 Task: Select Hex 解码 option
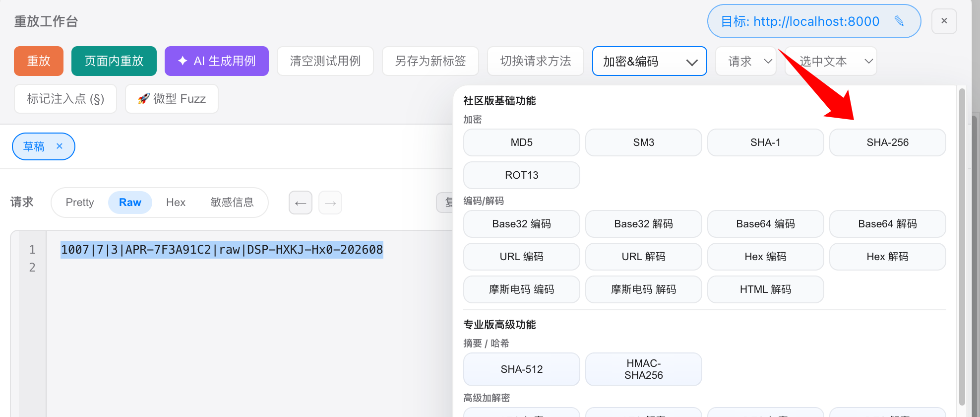point(888,257)
